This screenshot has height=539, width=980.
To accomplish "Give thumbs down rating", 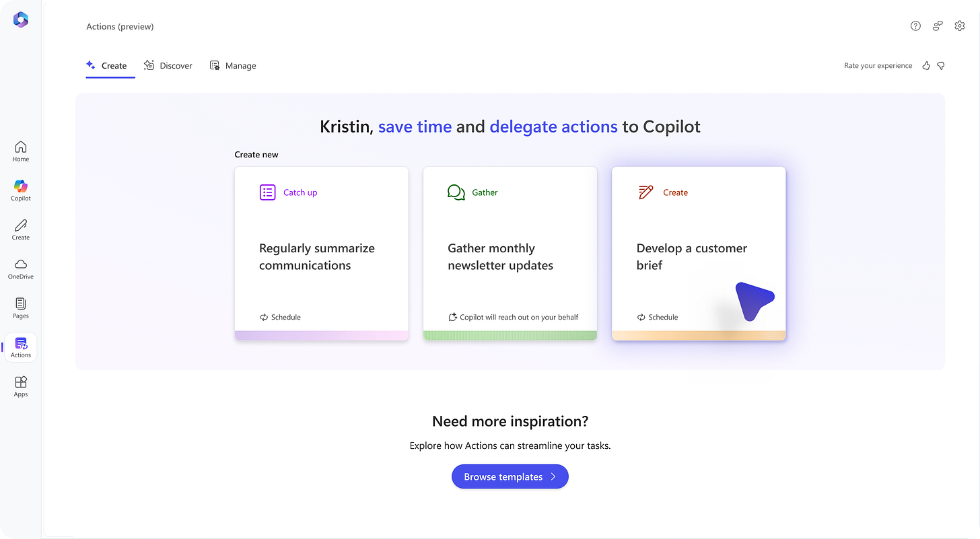I will [941, 65].
